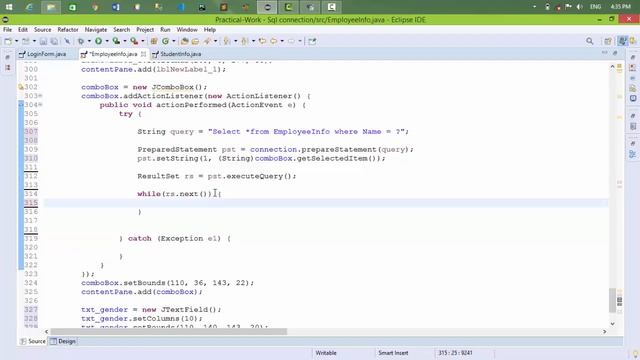Click the Save All toolbar icon
This screenshot has height=360, width=640.
pos(54,41)
